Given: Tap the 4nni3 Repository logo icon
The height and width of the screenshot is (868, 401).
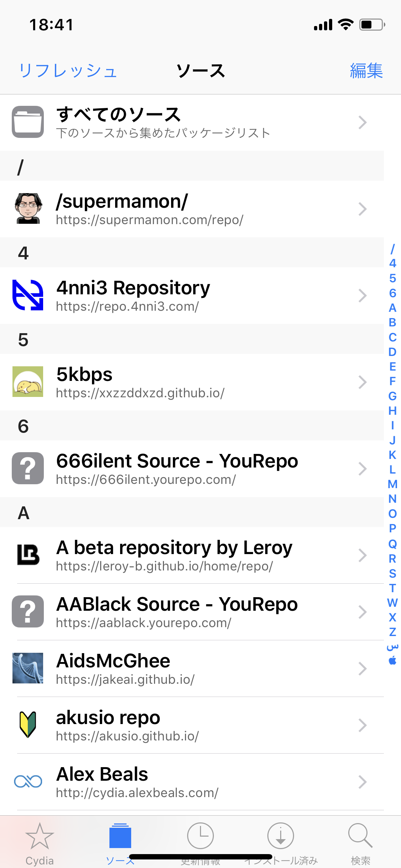Looking at the screenshot, I should click(x=28, y=295).
